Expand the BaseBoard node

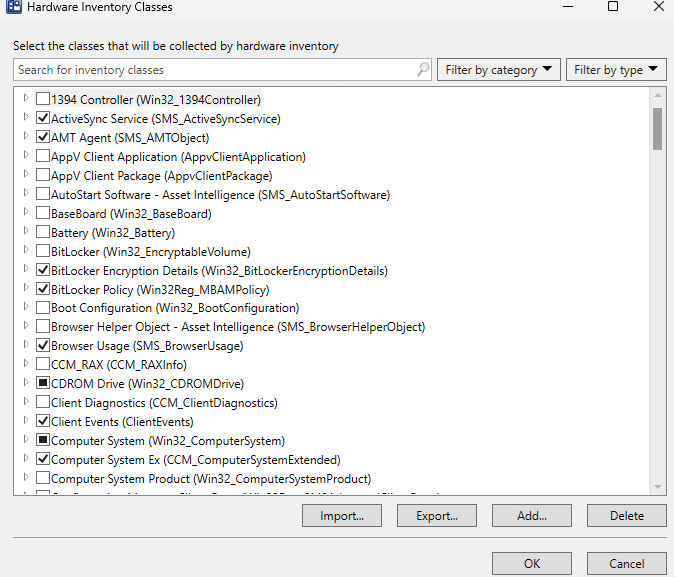26,212
